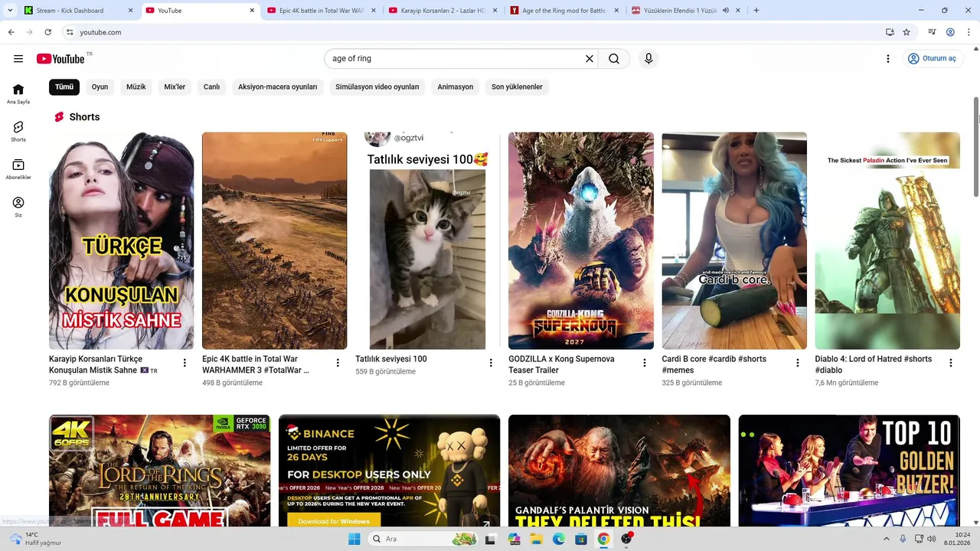Open options for Diablo 4 short
This screenshot has height=551, width=980.
pos(950,363)
